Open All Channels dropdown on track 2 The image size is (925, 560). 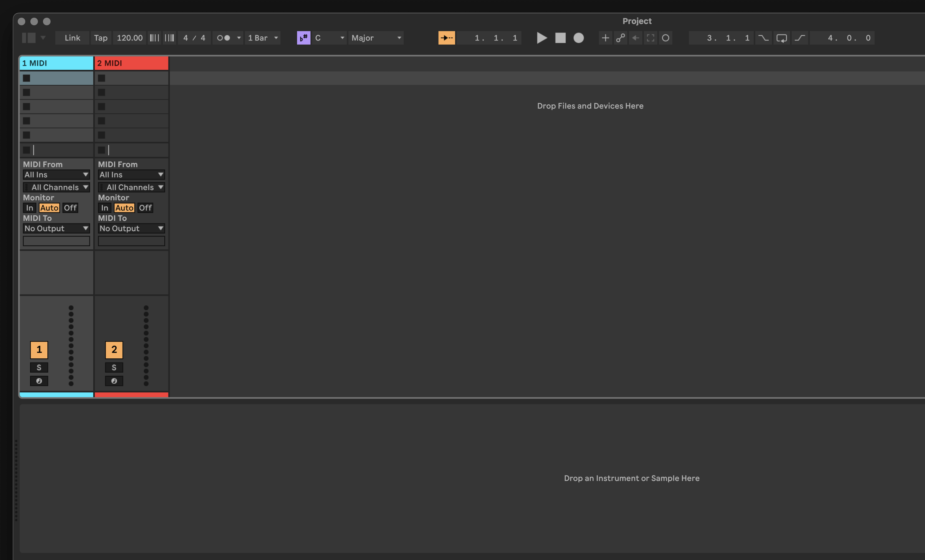pyautogui.click(x=131, y=187)
